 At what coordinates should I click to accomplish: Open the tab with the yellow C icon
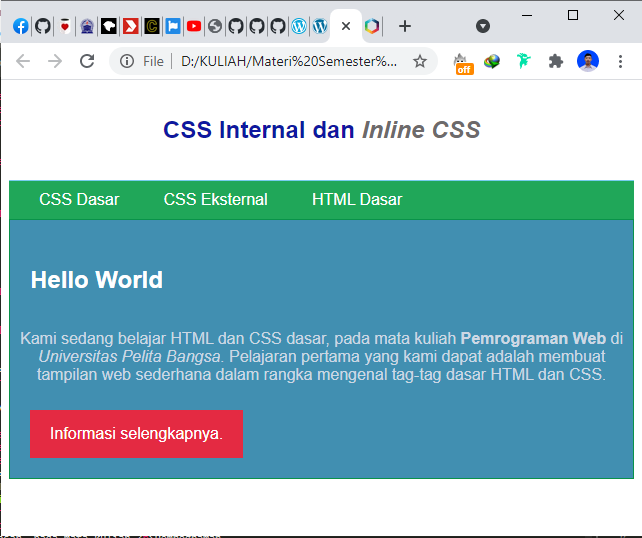click(x=152, y=26)
